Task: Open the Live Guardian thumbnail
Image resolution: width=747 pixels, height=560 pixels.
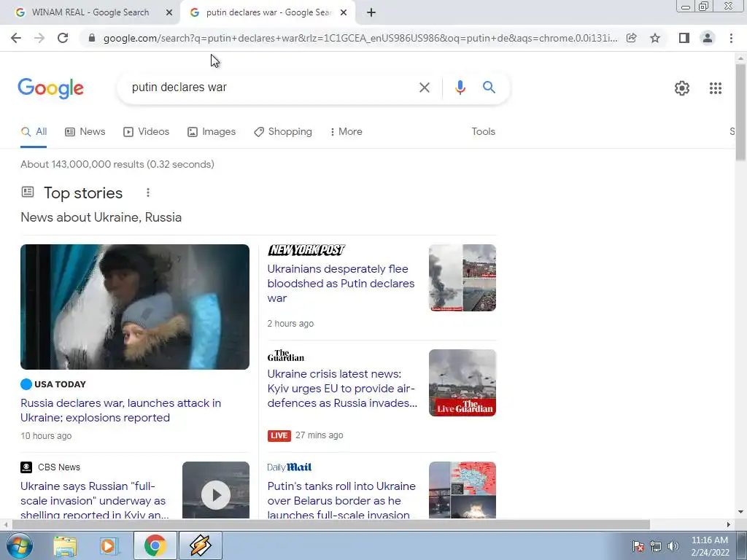Action: click(x=462, y=383)
